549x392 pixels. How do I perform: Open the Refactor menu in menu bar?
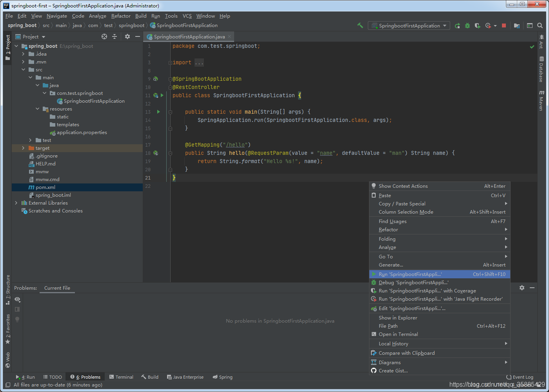(121, 16)
